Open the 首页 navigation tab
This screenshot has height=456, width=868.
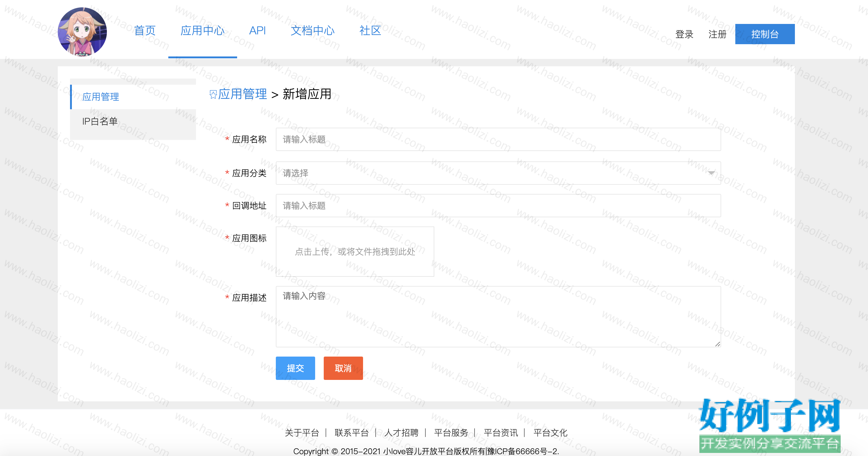click(x=145, y=31)
